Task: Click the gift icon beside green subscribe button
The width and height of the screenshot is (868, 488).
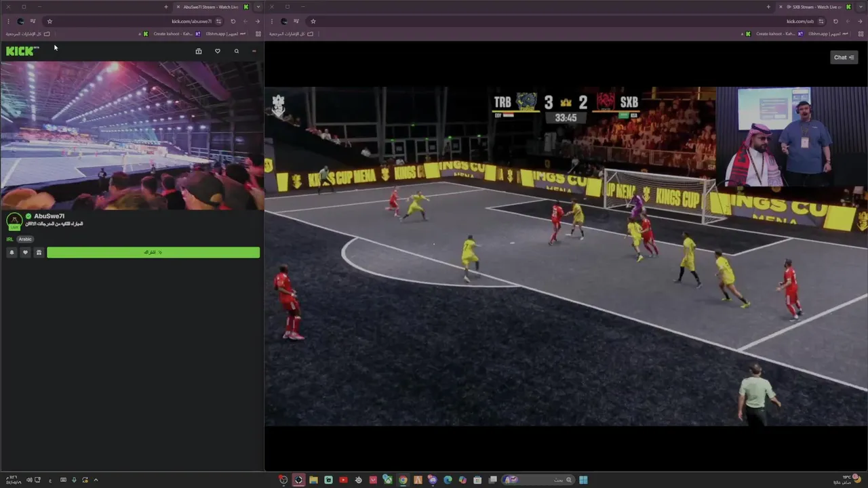Action: 39,252
